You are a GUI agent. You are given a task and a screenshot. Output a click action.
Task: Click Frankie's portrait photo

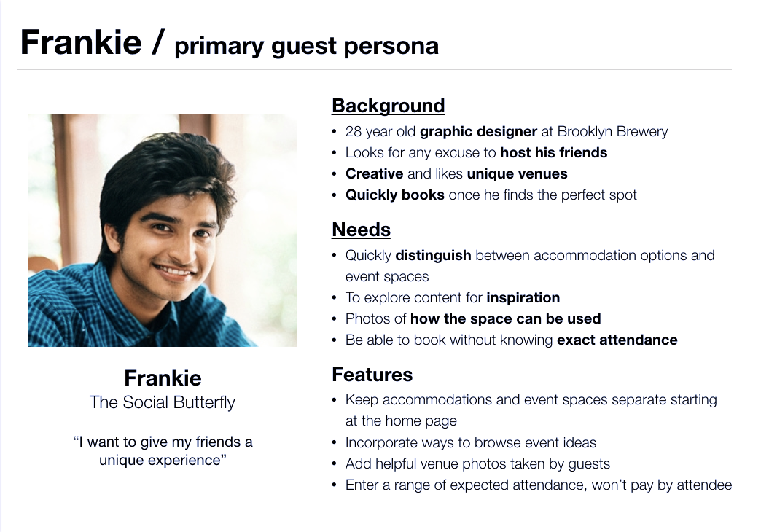tap(163, 230)
